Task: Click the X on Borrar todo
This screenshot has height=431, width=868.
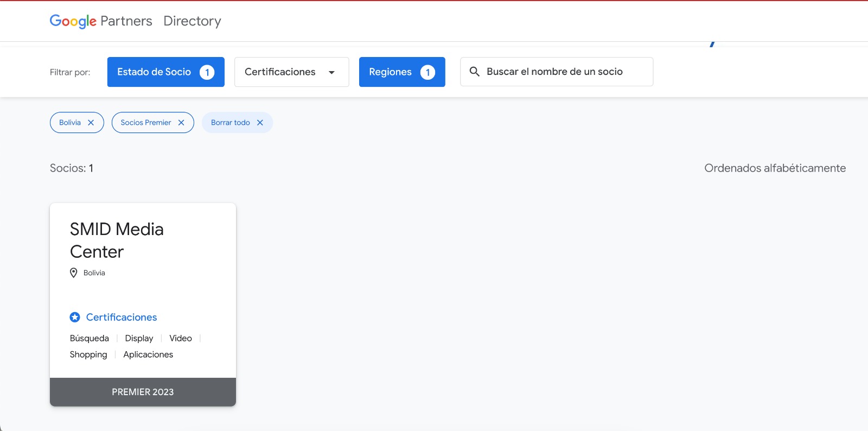Action: coord(260,123)
